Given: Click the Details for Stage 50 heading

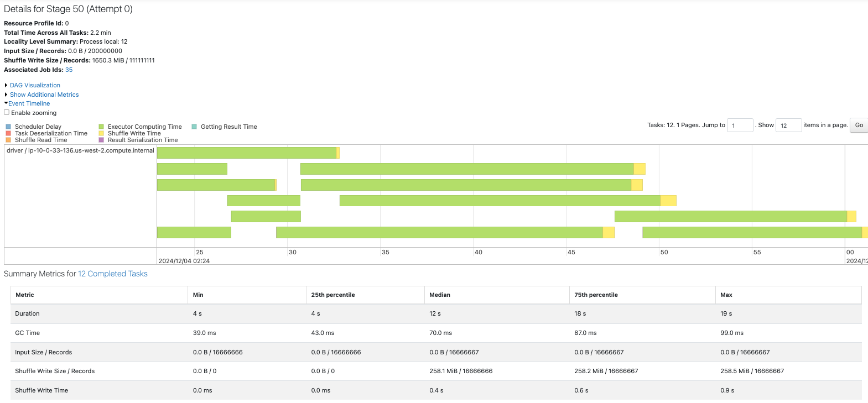Looking at the screenshot, I should coord(68,9).
